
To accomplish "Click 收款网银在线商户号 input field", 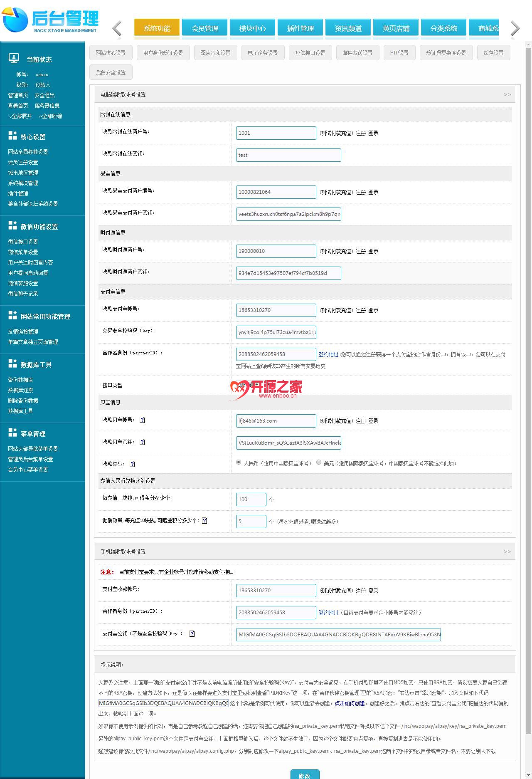I will click(276, 133).
